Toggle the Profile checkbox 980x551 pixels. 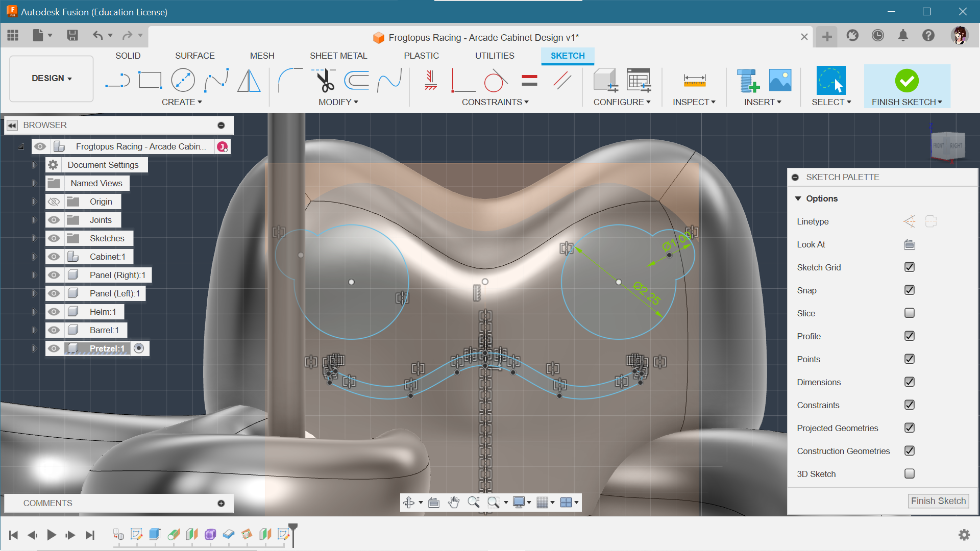click(x=910, y=336)
